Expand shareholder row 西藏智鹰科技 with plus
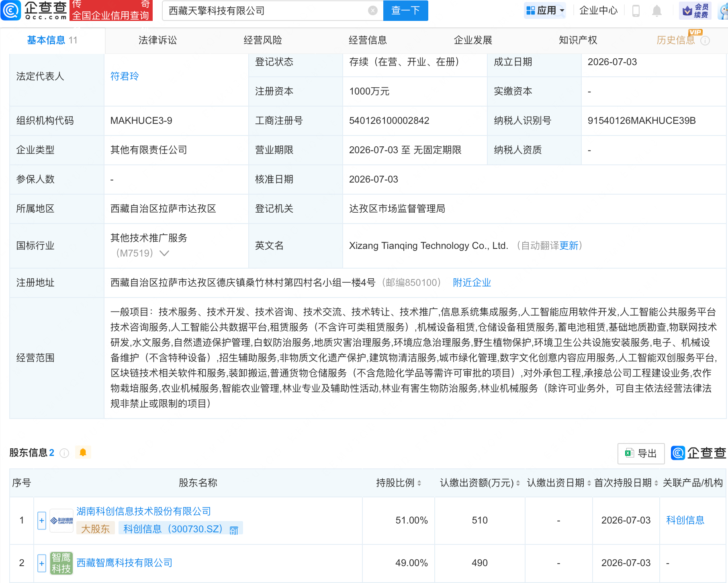 42,563
